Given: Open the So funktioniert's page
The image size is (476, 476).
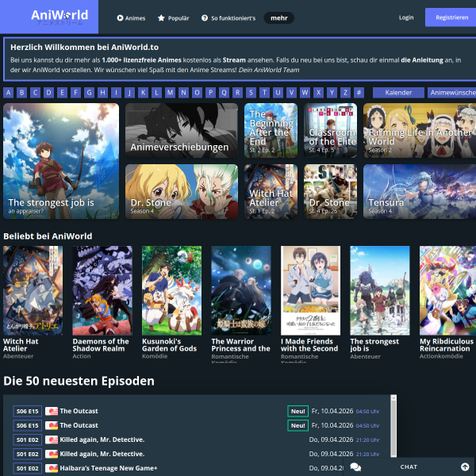Looking at the screenshot, I should (228, 18).
